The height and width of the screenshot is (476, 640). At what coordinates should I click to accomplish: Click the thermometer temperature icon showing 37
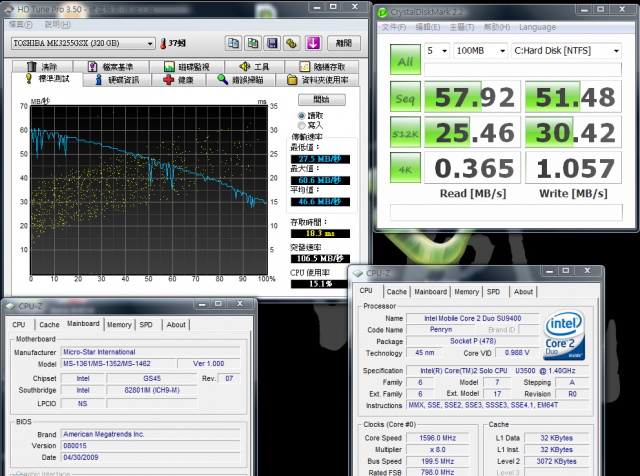[163, 43]
